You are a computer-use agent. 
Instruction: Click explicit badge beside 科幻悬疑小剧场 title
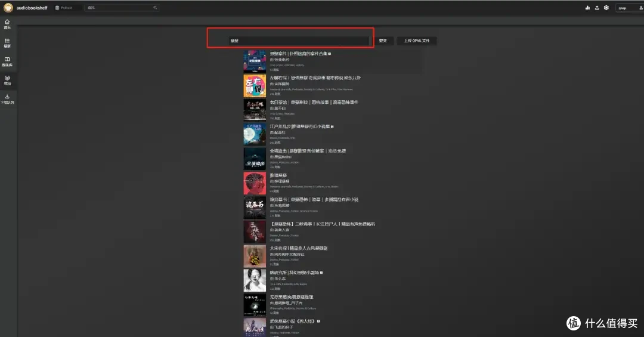pyautogui.click(x=321, y=273)
